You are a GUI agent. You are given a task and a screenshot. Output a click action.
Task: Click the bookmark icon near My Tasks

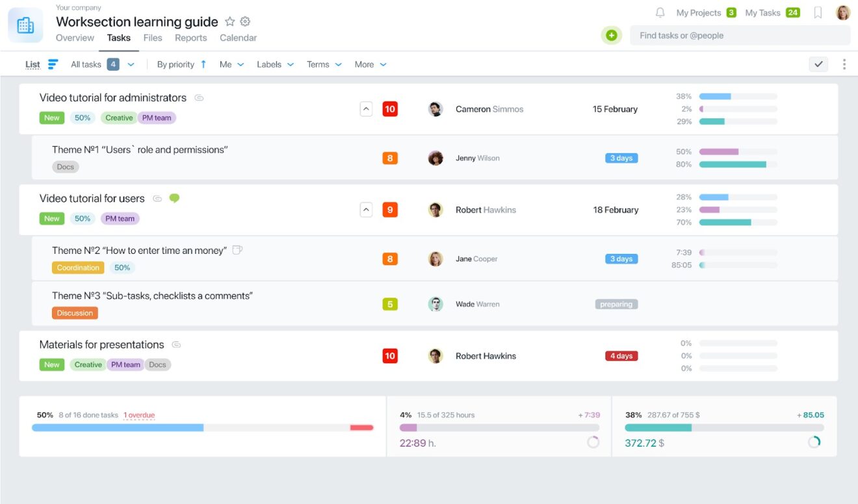818,12
